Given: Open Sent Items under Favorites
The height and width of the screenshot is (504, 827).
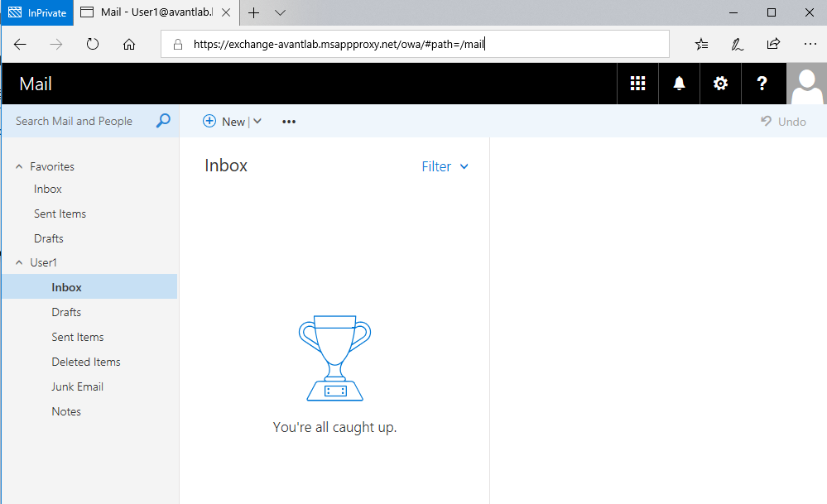Looking at the screenshot, I should point(60,214).
